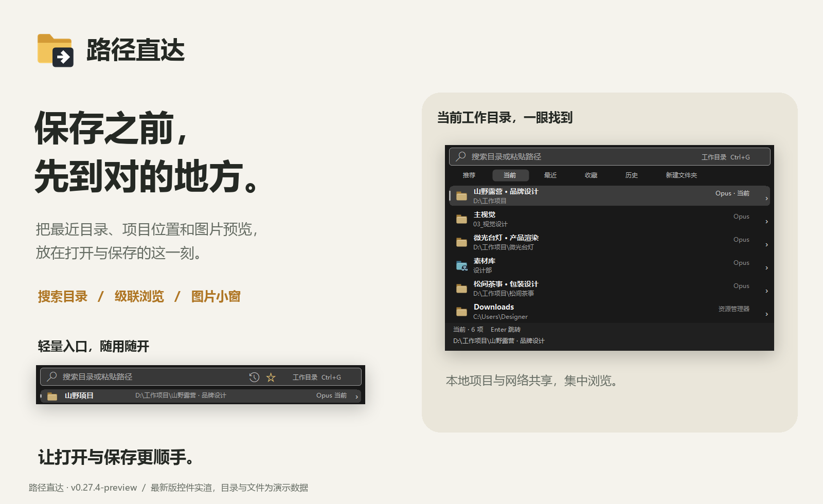
Task: Click folder icon beside 微光台灯 • 产品渲染
Action: [461, 242]
